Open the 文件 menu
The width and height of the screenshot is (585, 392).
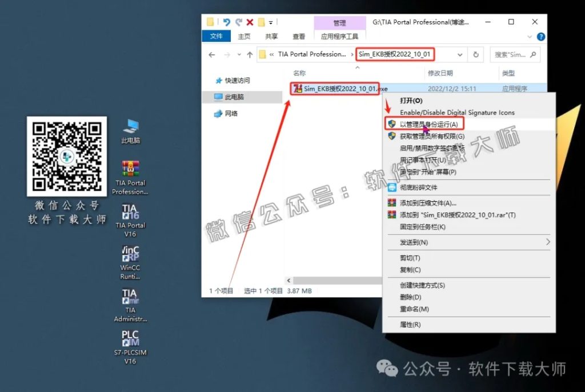[216, 36]
